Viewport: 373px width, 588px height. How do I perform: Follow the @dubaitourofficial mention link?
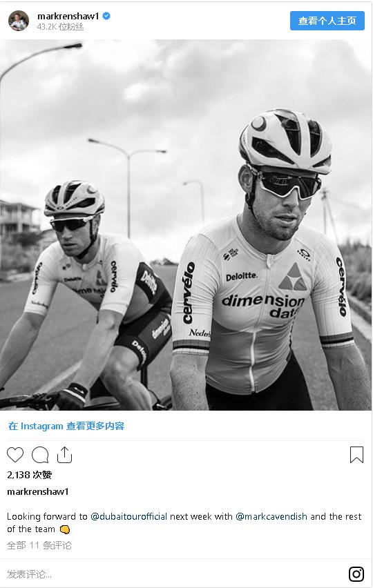128,516
